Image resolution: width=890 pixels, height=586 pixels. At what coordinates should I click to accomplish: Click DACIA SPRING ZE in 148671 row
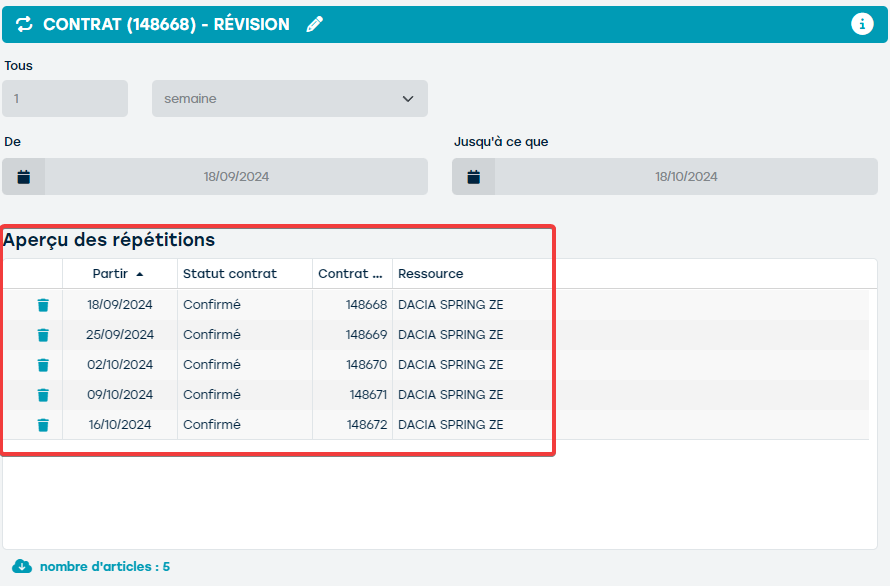(451, 395)
